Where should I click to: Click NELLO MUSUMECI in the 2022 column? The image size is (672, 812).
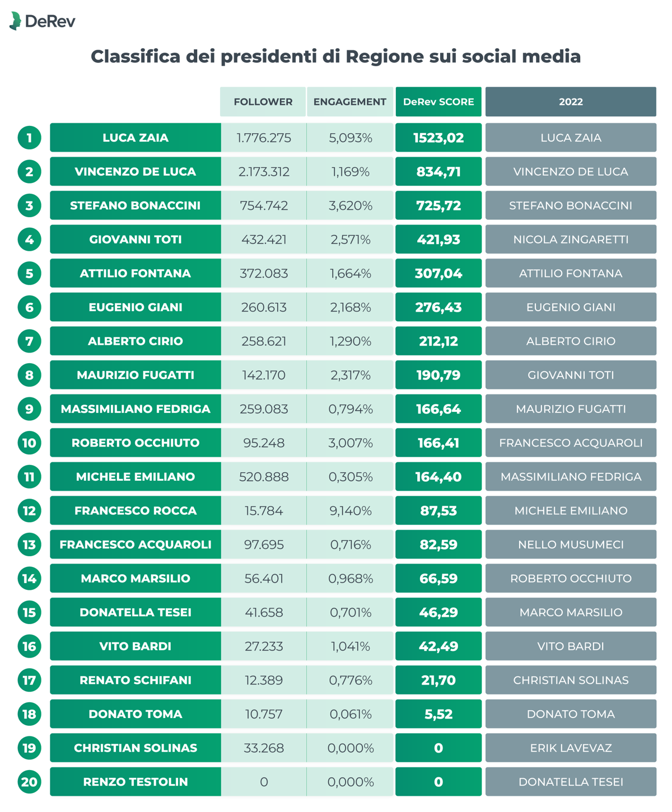(x=571, y=545)
